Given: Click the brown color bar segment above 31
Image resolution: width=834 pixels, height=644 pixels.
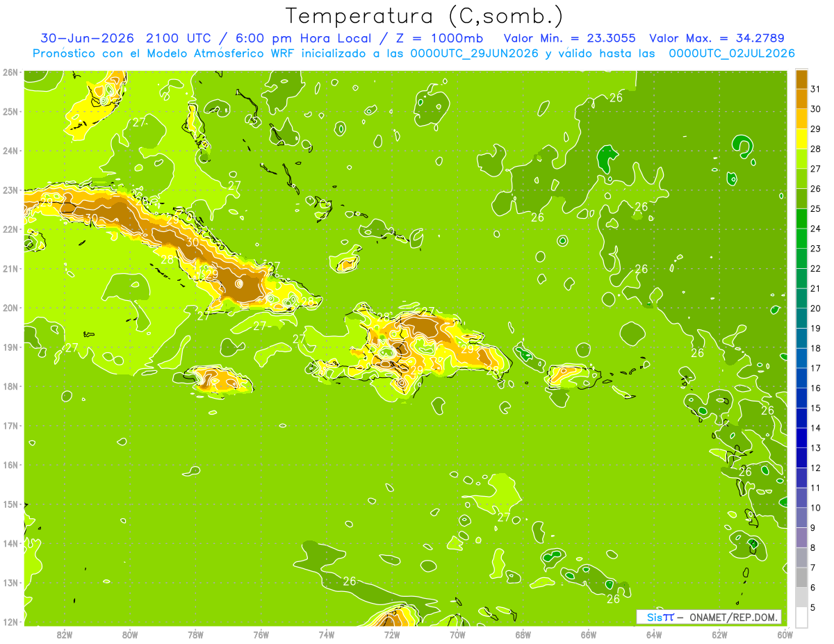Looking at the screenshot, I should click(x=801, y=80).
